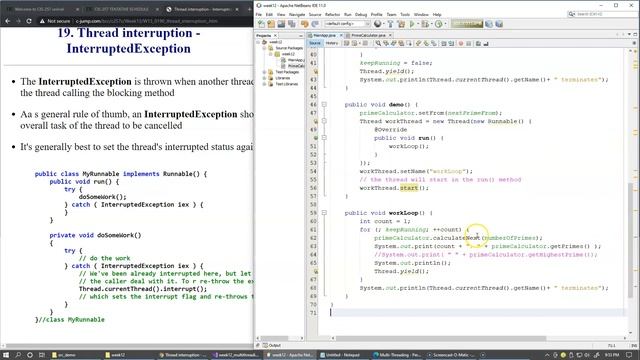Click Find Previous Occurrence icon in editor toolbar
640x360 pixels.
pos(386,43)
